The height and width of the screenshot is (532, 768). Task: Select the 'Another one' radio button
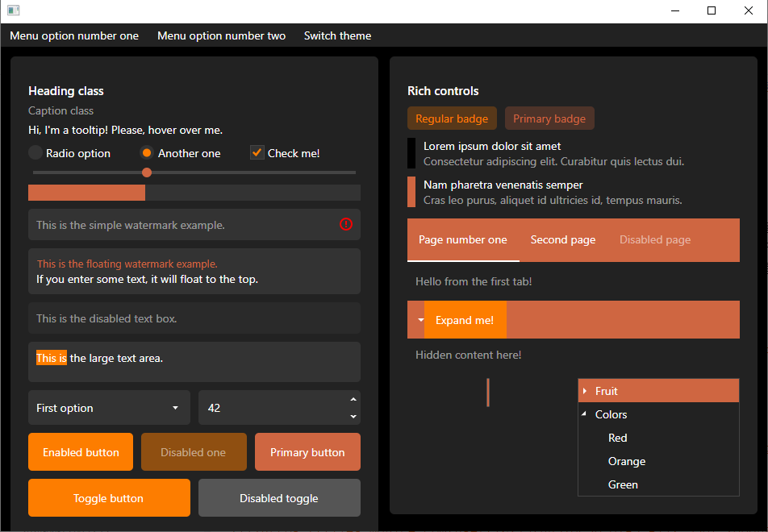click(147, 153)
